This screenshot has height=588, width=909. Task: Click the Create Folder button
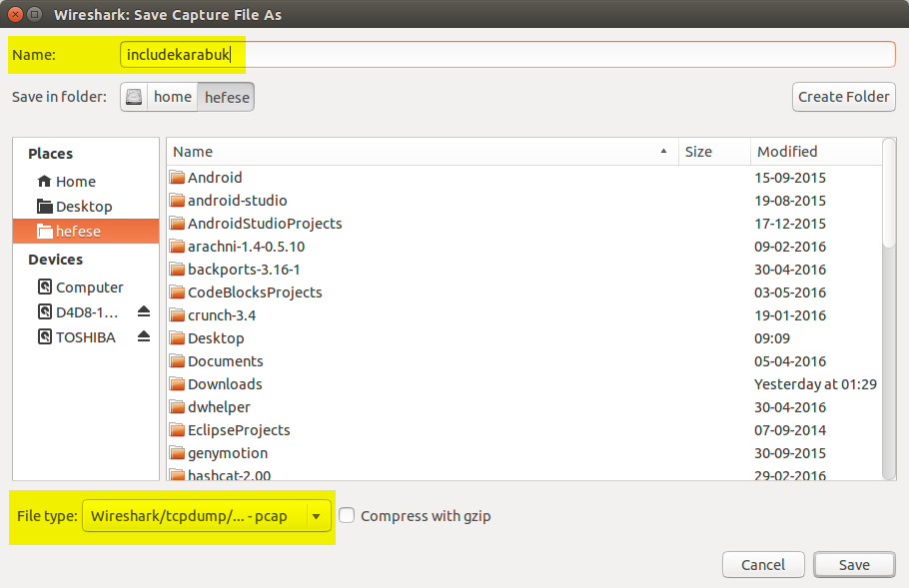coord(843,97)
